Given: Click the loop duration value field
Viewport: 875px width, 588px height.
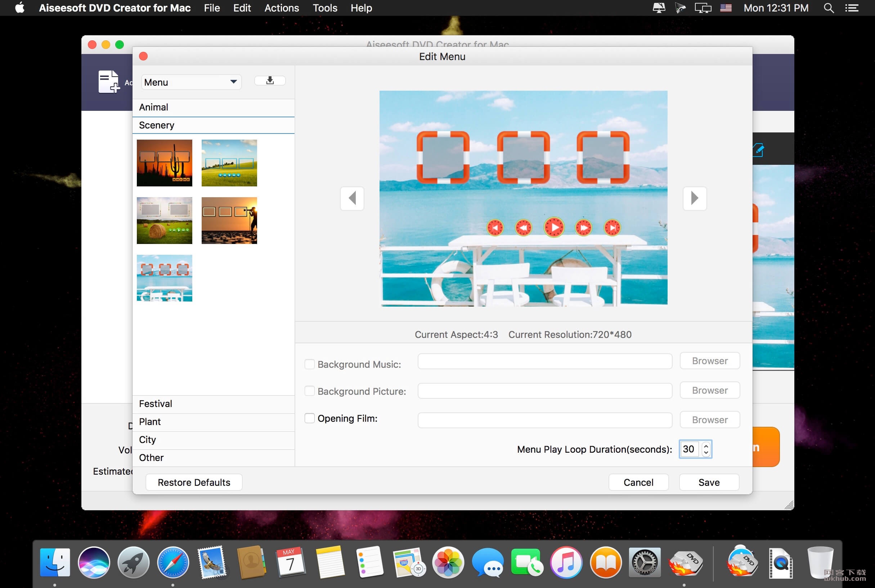Looking at the screenshot, I should pos(690,449).
